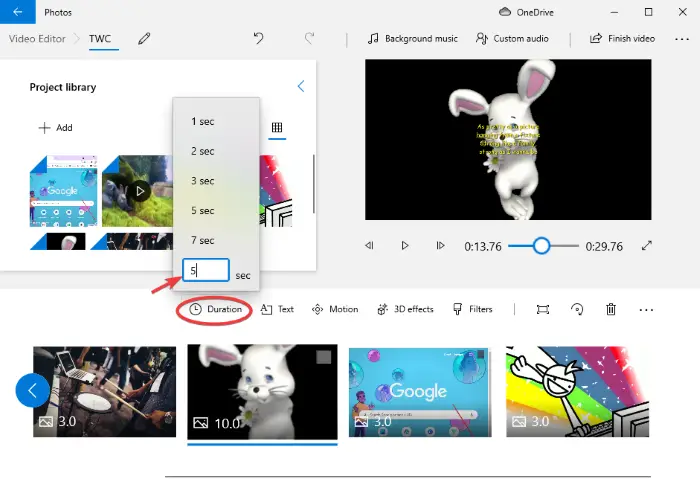Undo the last edit
Screen dimensions: 700x479
click(x=258, y=38)
